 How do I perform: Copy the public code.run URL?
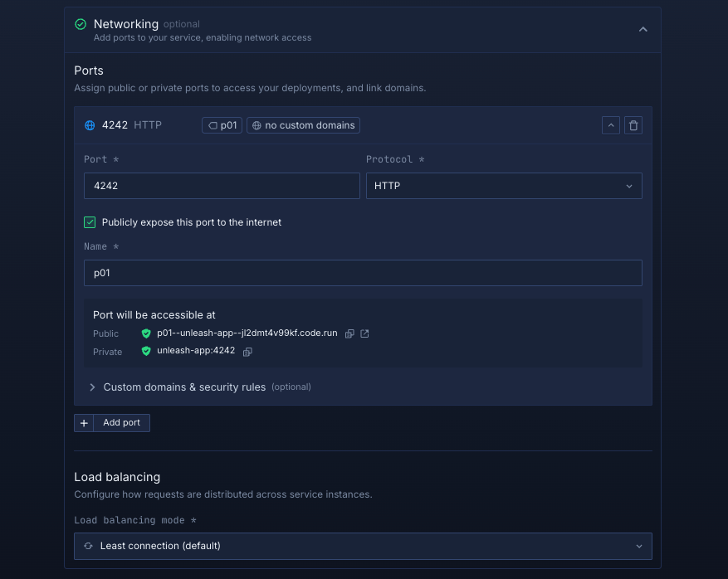[x=349, y=333]
